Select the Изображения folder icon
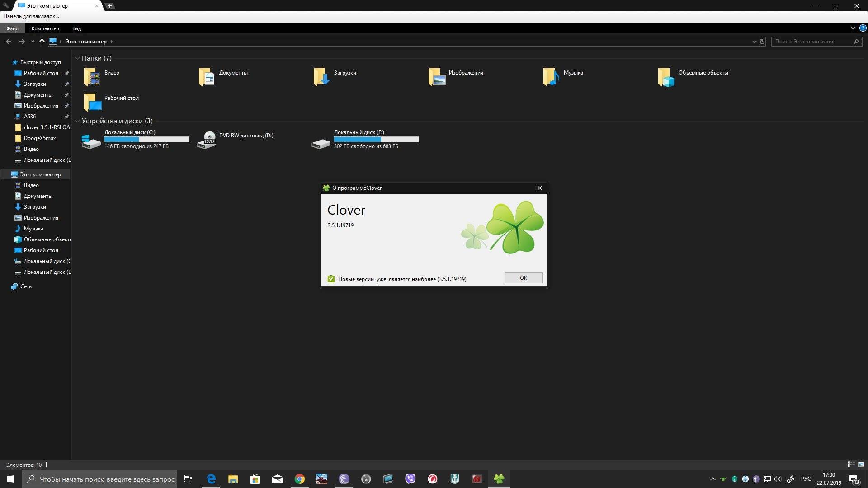The height and width of the screenshot is (488, 868). coord(437,77)
